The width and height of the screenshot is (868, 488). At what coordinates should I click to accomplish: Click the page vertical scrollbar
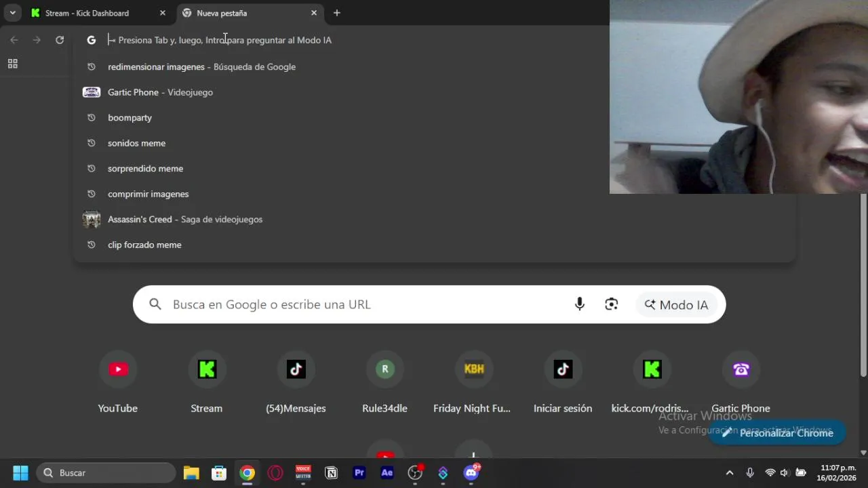tap(863, 285)
